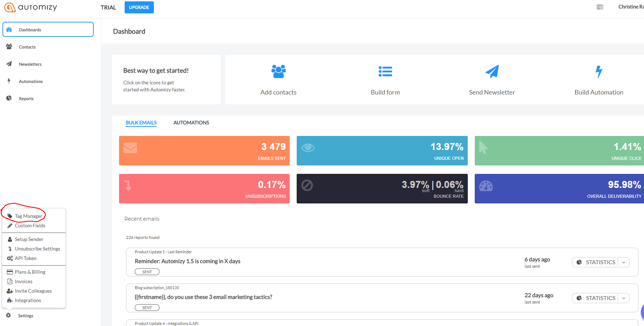This screenshot has height=326, width=644.
Task: Open the Christine user account menu
Action: (631, 7)
